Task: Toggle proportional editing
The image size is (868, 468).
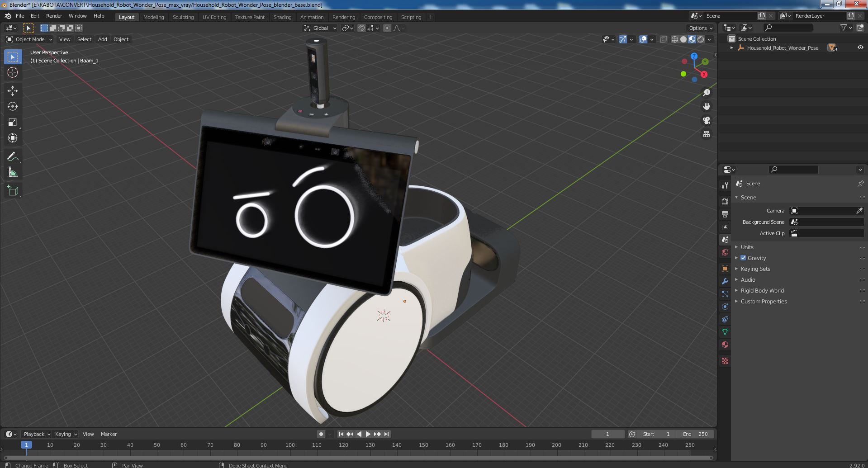Action: click(x=387, y=28)
